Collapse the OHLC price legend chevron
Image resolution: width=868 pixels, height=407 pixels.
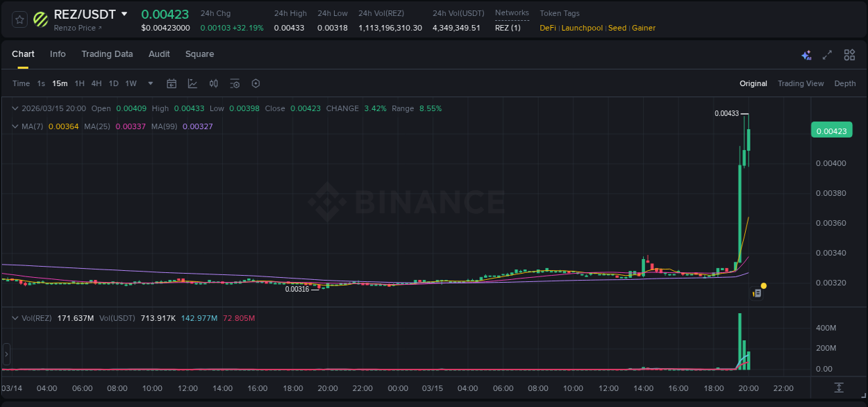coord(15,108)
